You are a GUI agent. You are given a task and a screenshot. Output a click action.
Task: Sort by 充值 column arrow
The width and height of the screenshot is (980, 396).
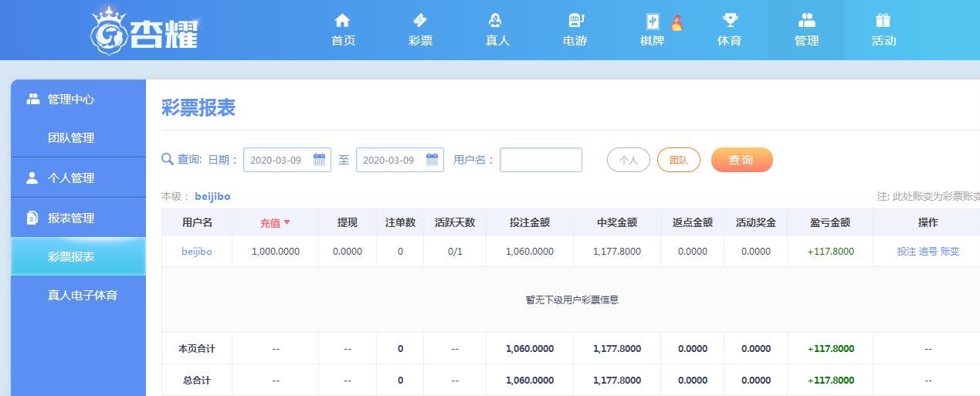[x=287, y=222]
